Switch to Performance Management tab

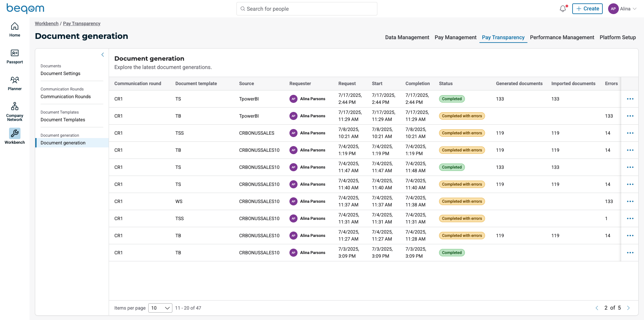tap(562, 38)
